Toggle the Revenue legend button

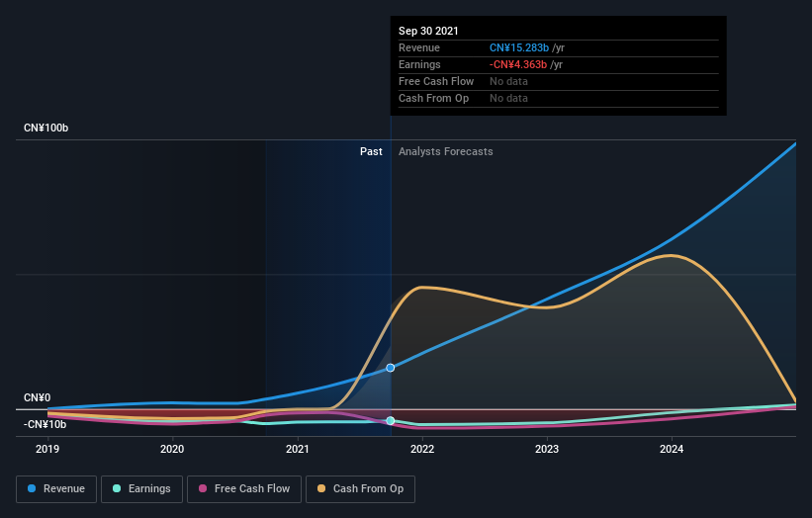coord(56,489)
